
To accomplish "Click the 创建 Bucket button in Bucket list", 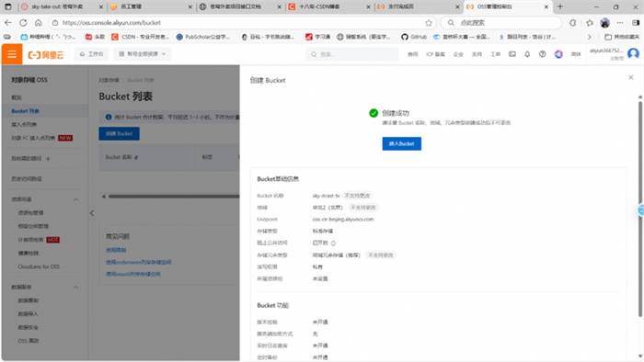I will tap(119, 133).
